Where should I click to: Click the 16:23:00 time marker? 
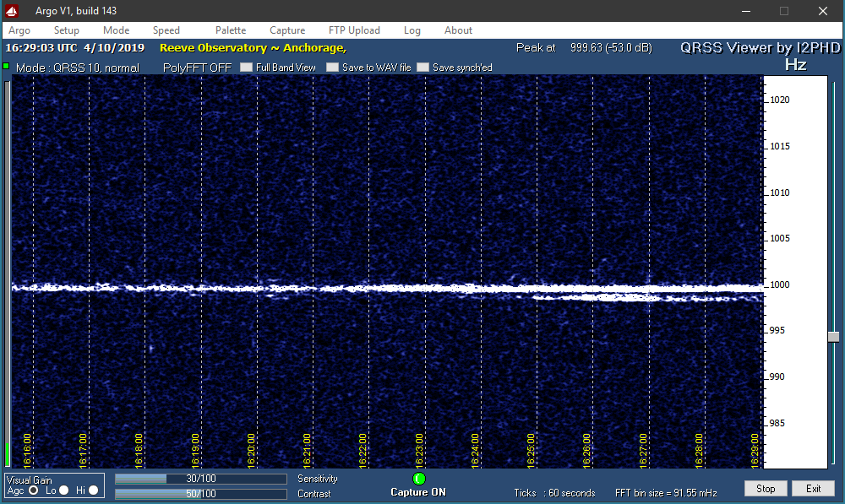coord(419,450)
